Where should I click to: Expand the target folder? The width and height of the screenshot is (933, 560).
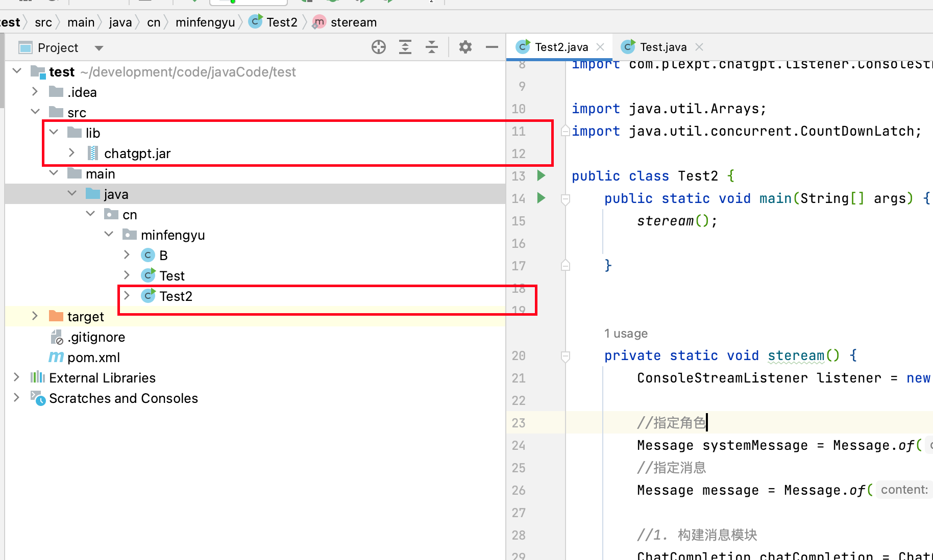(35, 316)
